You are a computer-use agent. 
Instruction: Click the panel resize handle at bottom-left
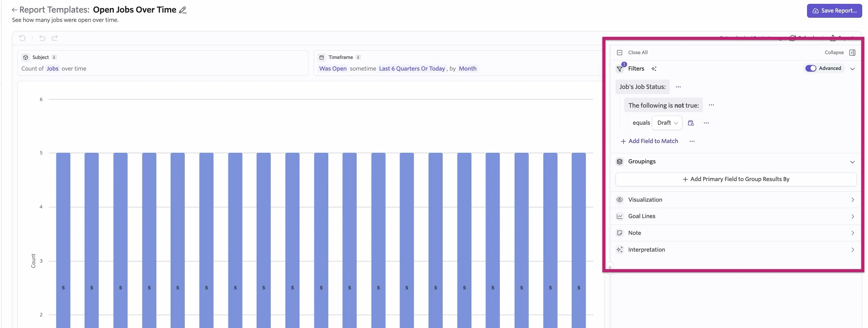pyautogui.click(x=610, y=268)
